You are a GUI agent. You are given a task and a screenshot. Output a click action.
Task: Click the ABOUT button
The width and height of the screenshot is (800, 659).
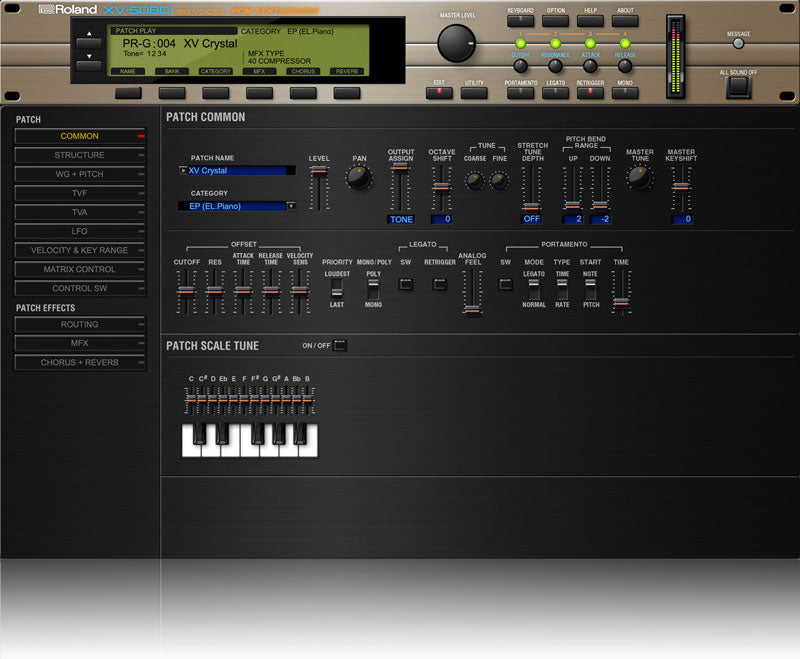(x=625, y=21)
